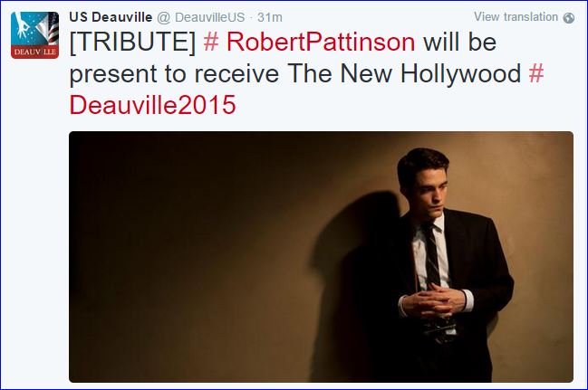Click the globe icon beside View translation
The image size is (588, 390).
tap(569, 17)
